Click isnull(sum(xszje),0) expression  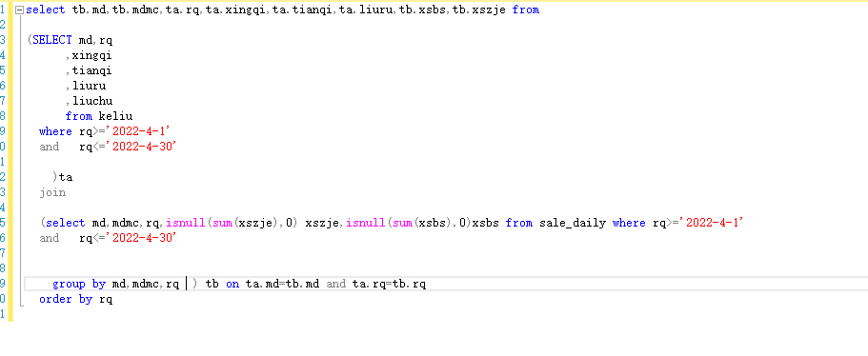[x=232, y=223]
